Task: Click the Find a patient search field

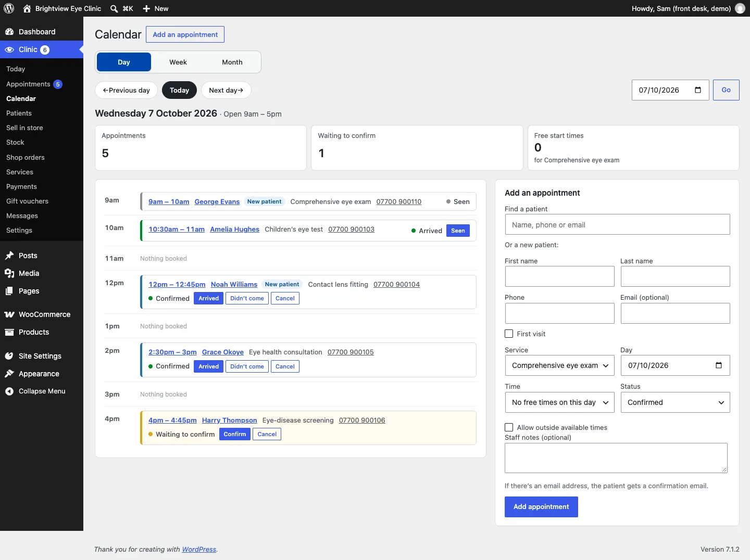Action: pyautogui.click(x=617, y=224)
